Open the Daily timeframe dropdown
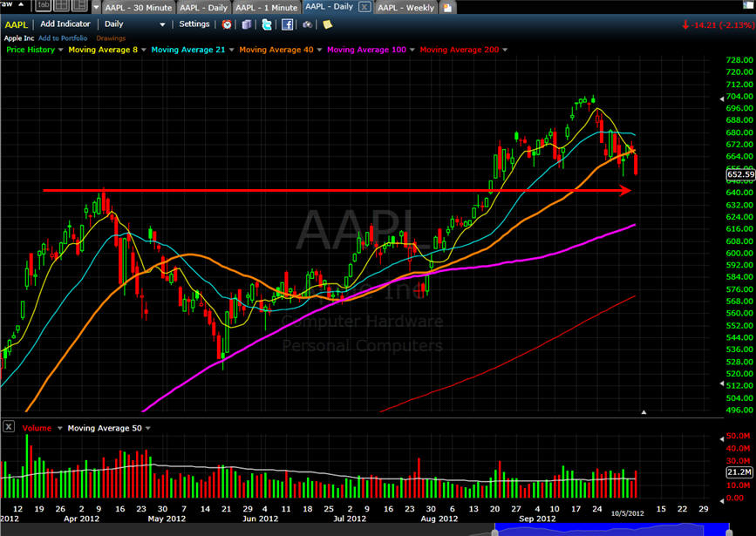756x536 pixels. pos(162,24)
